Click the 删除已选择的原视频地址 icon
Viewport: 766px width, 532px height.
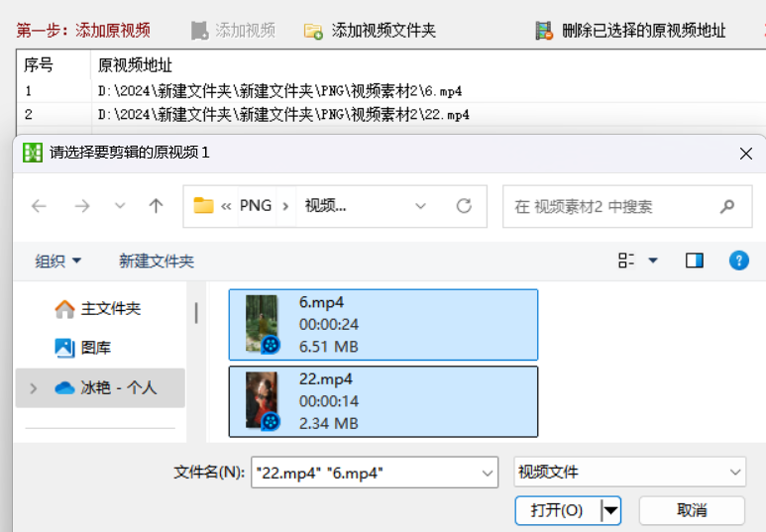[x=544, y=31]
